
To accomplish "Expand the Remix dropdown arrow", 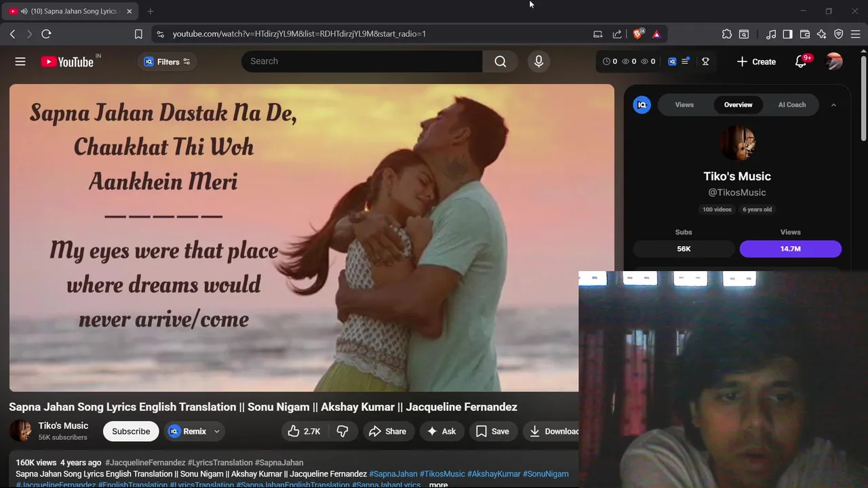I will point(217,431).
